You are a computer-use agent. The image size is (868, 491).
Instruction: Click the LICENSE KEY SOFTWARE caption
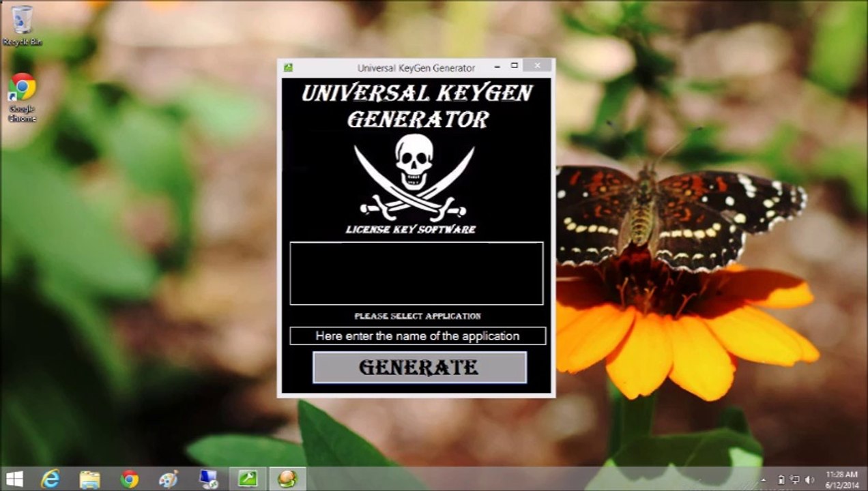(411, 230)
